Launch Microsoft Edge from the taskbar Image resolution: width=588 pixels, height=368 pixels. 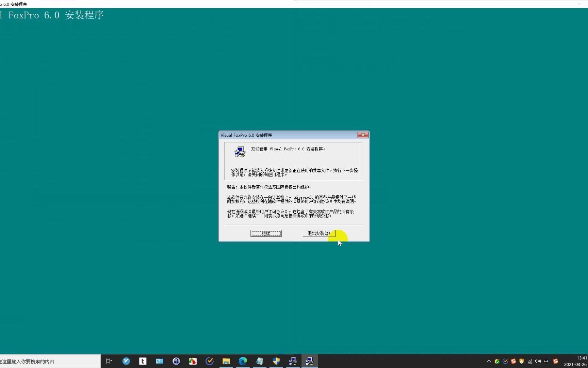(x=243, y=361)
